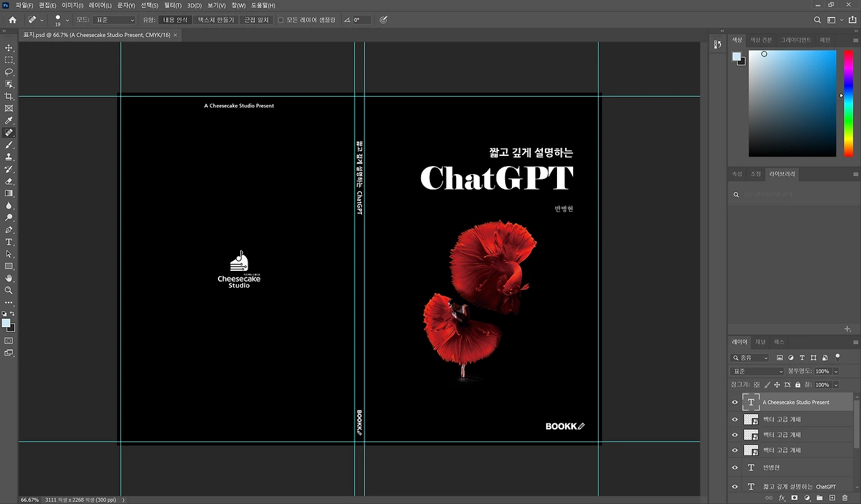Open the 불투명도 opacity dropdown arrow
The image size is (861, 504).
tap(836, 372)
